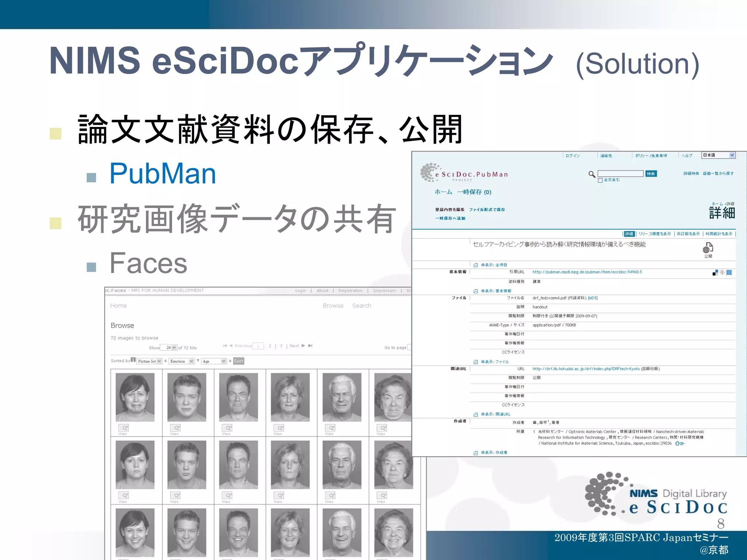
Task: Toggle ascending arrow after Picture Set dropdown
Action: (x=166, y=361)
